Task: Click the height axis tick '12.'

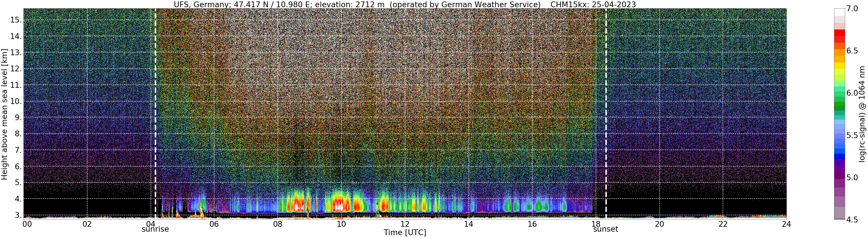Action: click(16, 69)
